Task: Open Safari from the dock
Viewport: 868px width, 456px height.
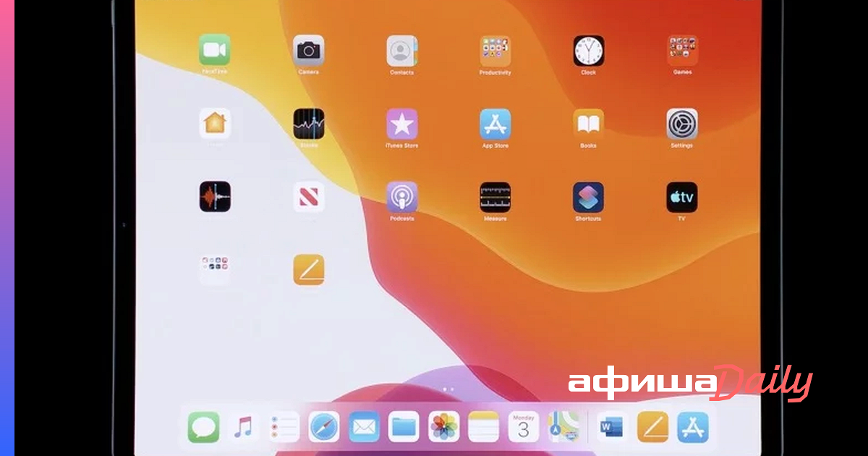Action: coord(324,426)
